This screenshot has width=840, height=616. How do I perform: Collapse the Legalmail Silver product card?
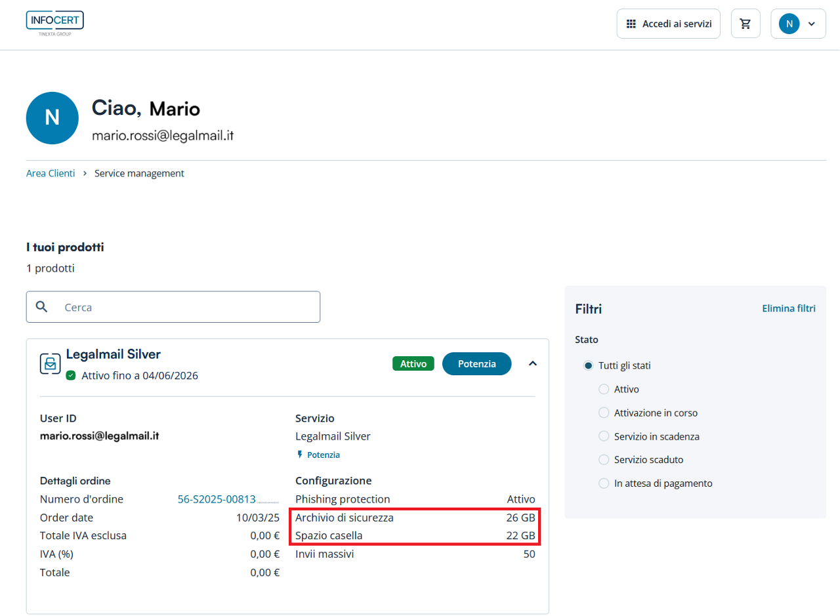(533, 363)
